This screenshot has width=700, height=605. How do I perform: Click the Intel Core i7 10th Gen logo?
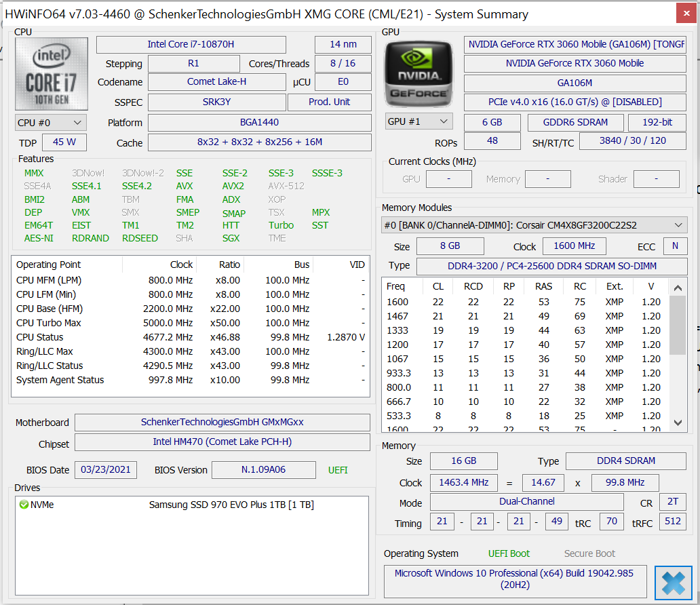(x=52, y=74)
